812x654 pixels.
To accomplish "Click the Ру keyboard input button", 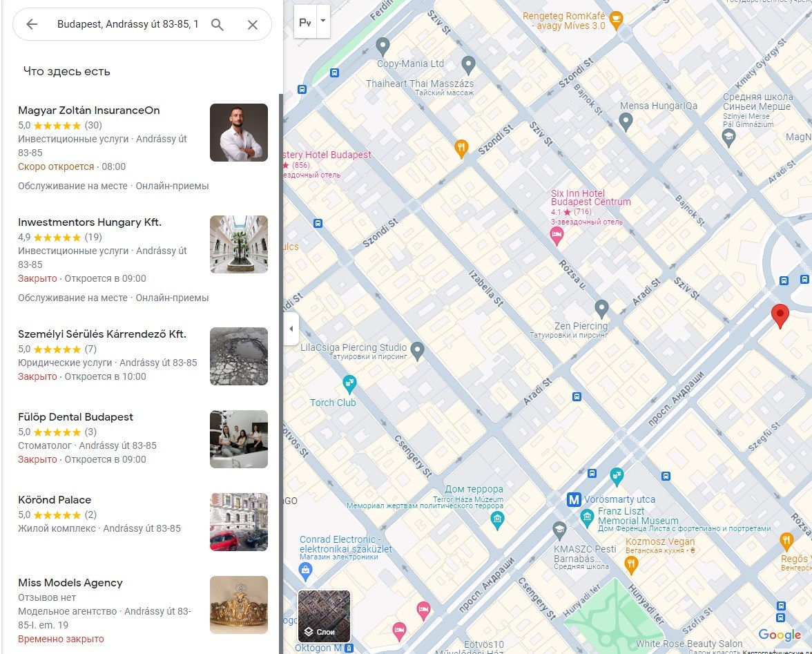I will (305, 21).
